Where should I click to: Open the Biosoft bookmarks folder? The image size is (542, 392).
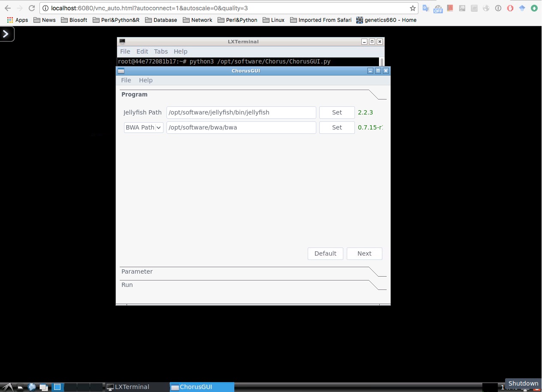coord(74,20)
